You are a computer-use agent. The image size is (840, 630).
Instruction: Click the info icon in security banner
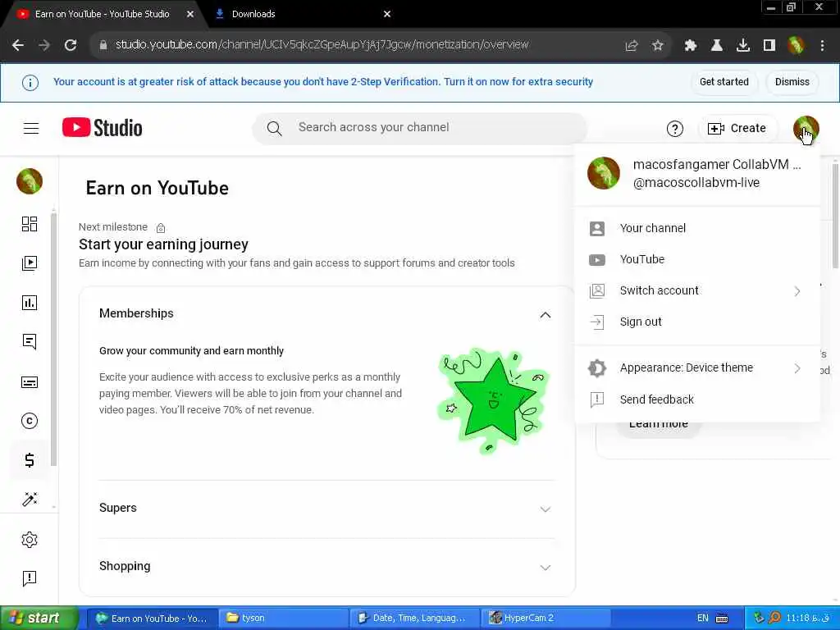pos(30,83)
